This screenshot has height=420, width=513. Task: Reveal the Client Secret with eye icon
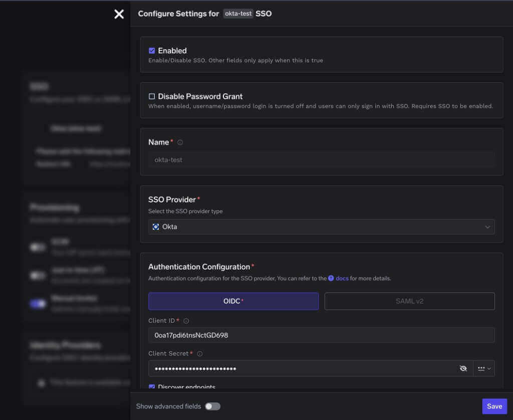coord(463,368)
